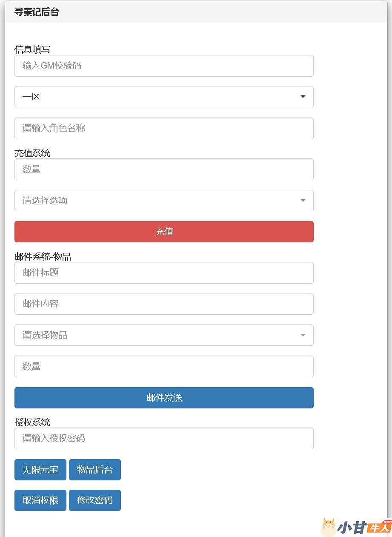Screen dimensions: 392x537
Task: Open the 一区 server zone dropdown
Action: 164,97
